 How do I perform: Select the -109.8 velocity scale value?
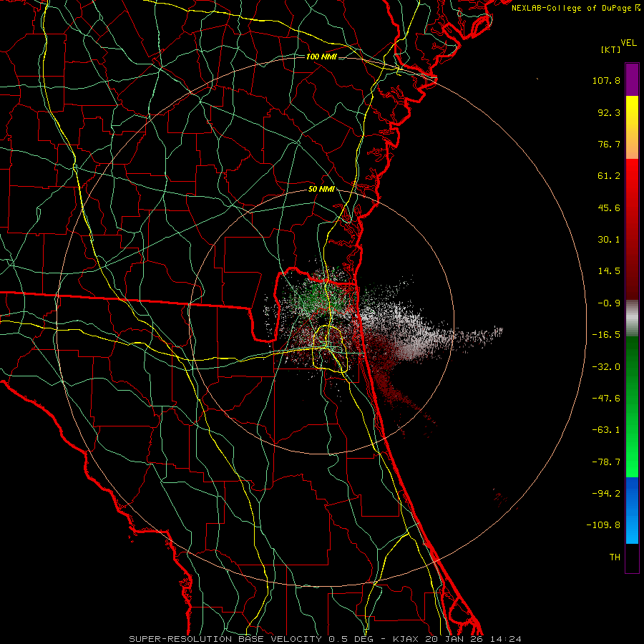pyautogui.click(x=603, y=525)
